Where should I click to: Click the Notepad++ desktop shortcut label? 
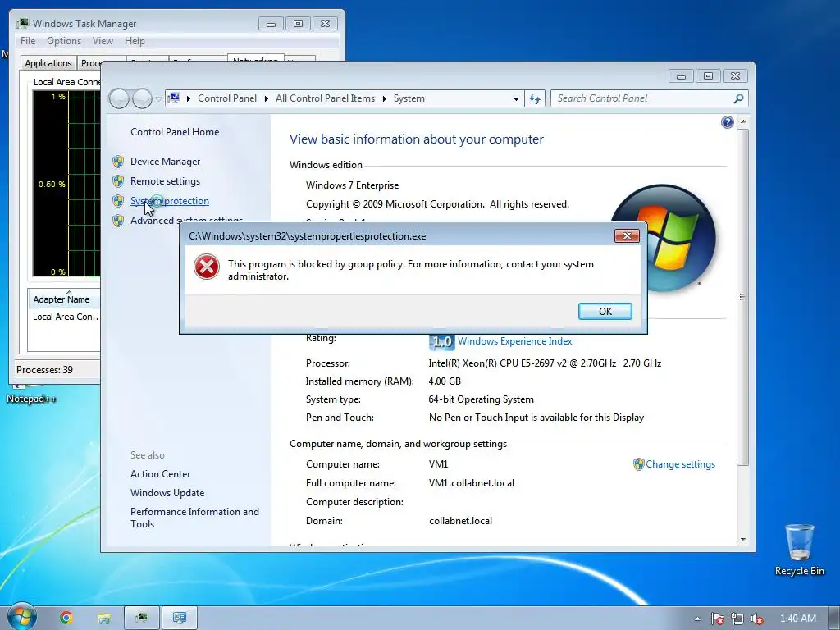[x=31, y=399]
